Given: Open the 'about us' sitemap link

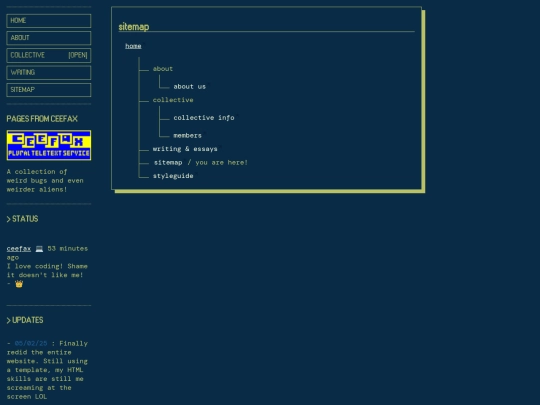Looking at the screenshot, I should [x=189, y=86].
